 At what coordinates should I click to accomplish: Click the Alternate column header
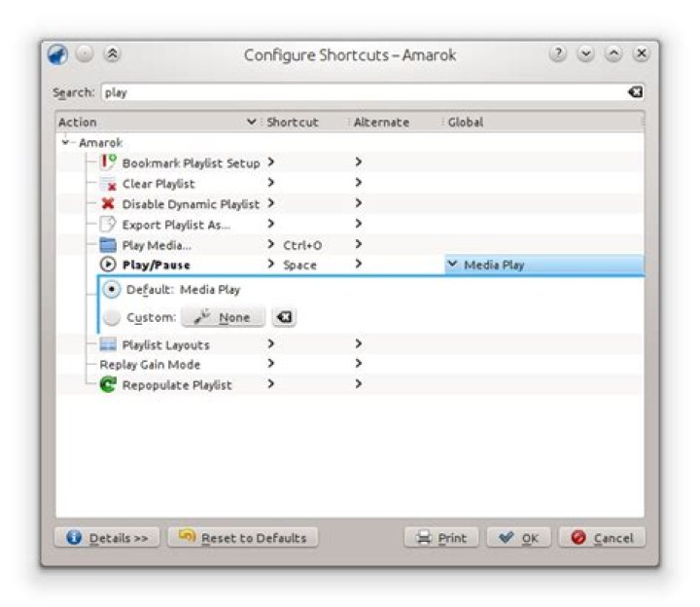tap(395, 122)
